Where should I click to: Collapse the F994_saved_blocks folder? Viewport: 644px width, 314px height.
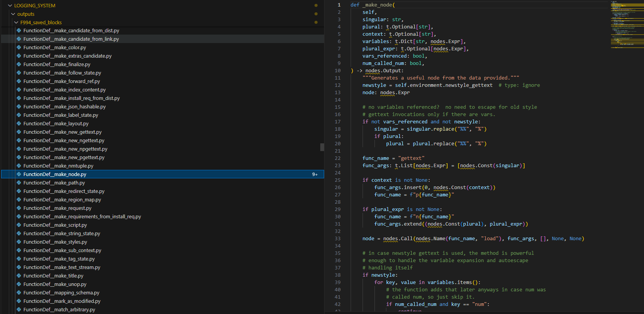pyautogui.click(x=16, y=23)
